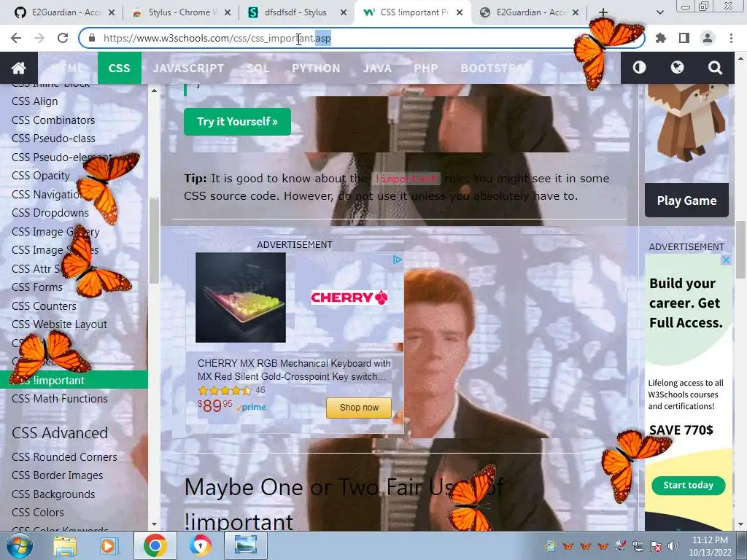Open CSS Backgrounds in sidebar
Image resolution: width=747 pixels, height=560 pixels.
(x=53, y=494)
